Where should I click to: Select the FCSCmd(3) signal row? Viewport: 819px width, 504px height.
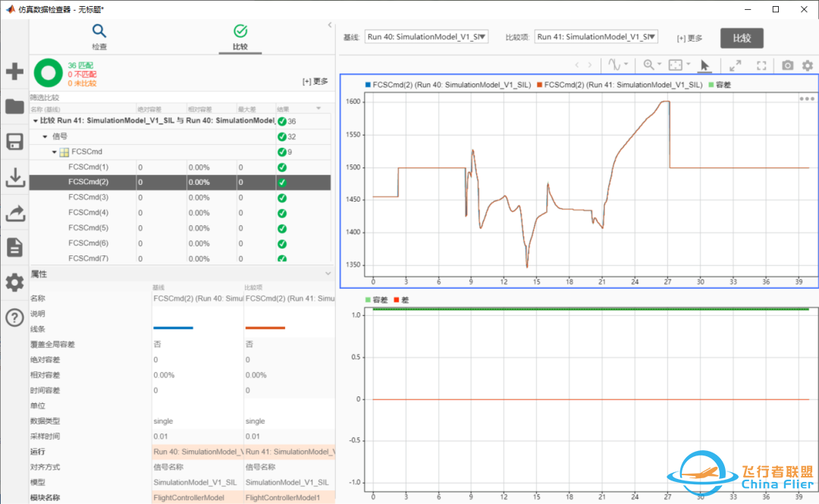tap(180, 197)
